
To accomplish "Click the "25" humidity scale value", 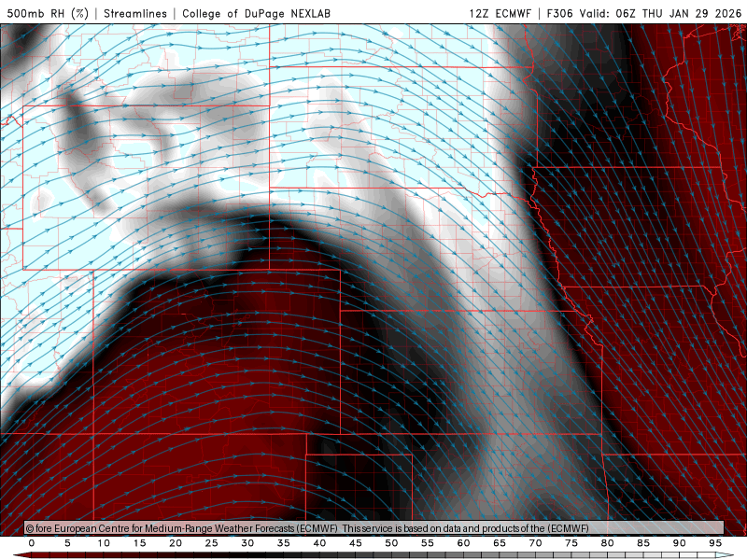I will [x=212, y=543].
